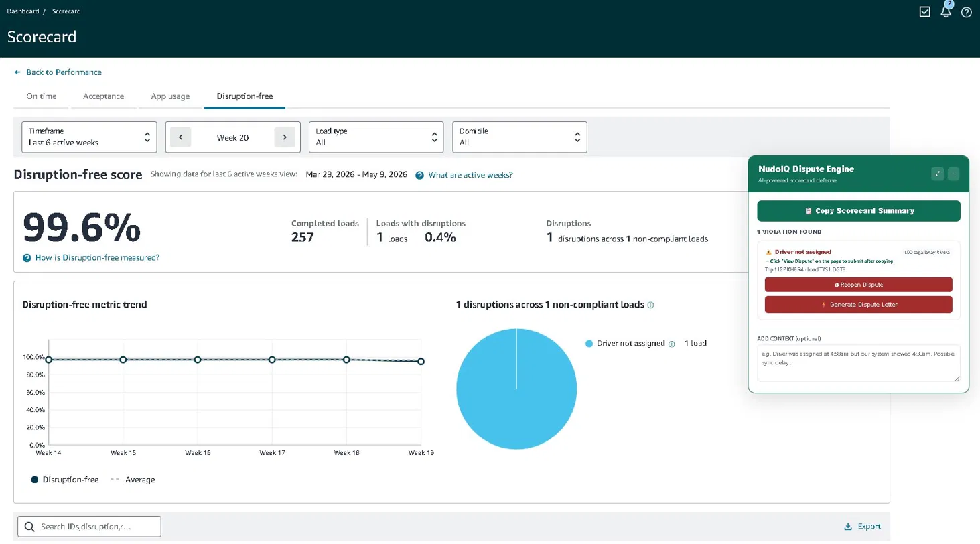
Task: Click the Driver not assigned legend color dot
Action: point(589,344)
